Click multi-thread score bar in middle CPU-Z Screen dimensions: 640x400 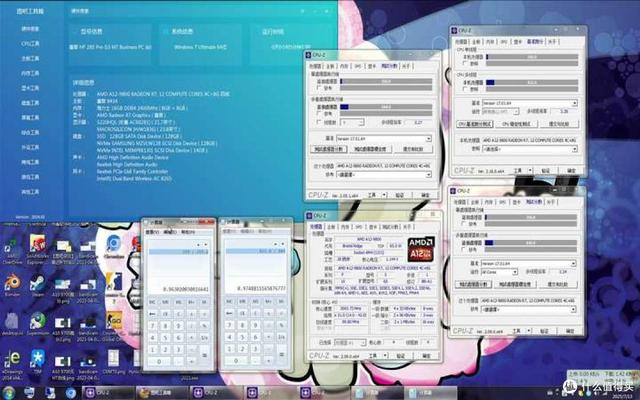[x=386, y=107]
